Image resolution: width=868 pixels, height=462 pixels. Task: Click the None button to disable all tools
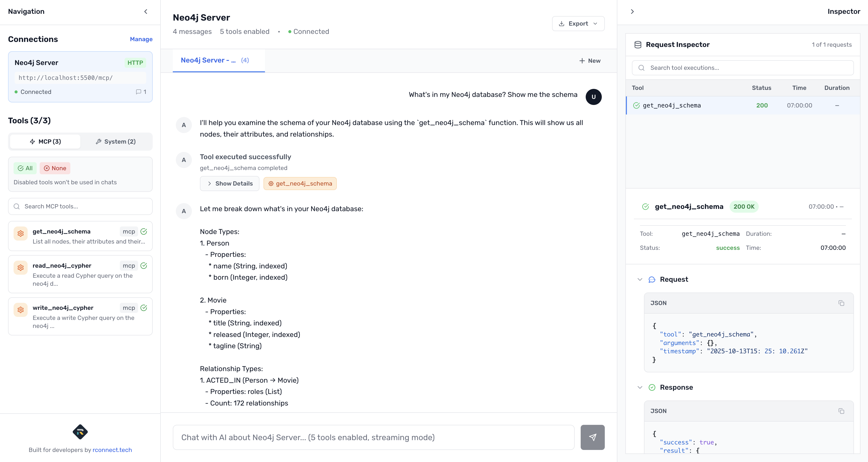tap(55, 168)
